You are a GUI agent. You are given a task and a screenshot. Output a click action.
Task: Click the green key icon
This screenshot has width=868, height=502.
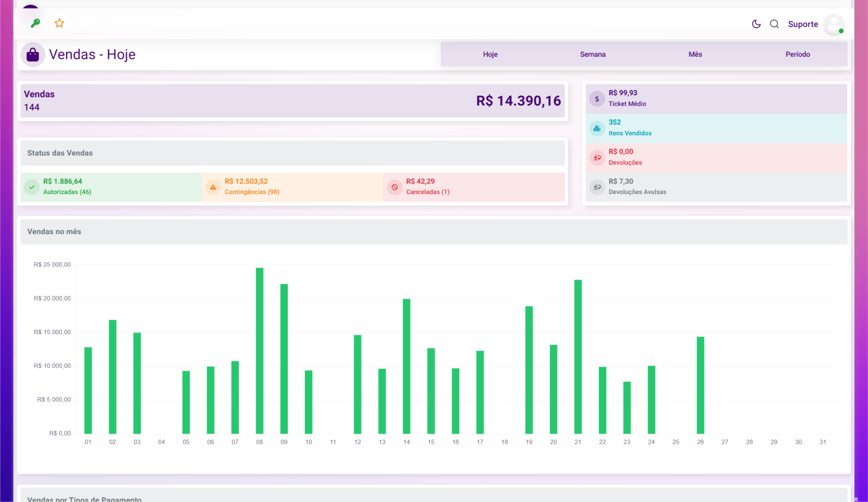(35, 23)
